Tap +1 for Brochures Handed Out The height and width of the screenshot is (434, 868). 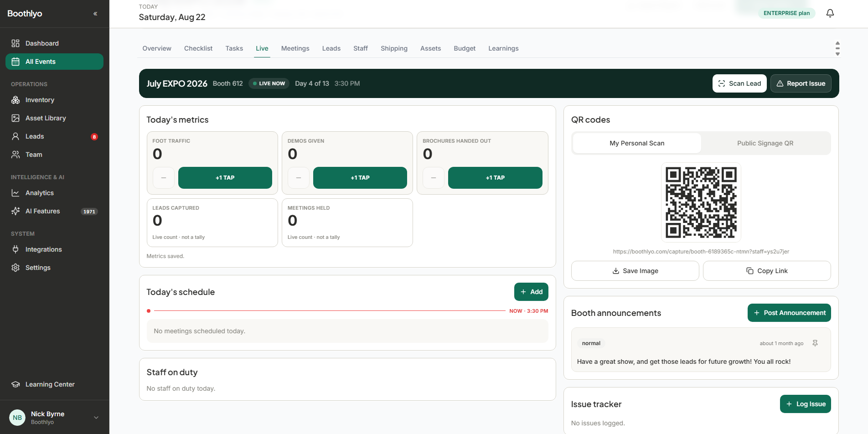point(495,178)
